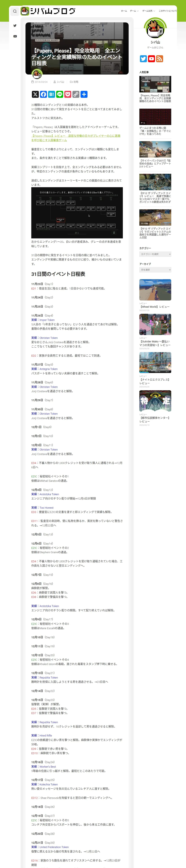Expand the chevron next to ゲーム以外
Viewport: 186px width, 868px height.
[154, 11]
